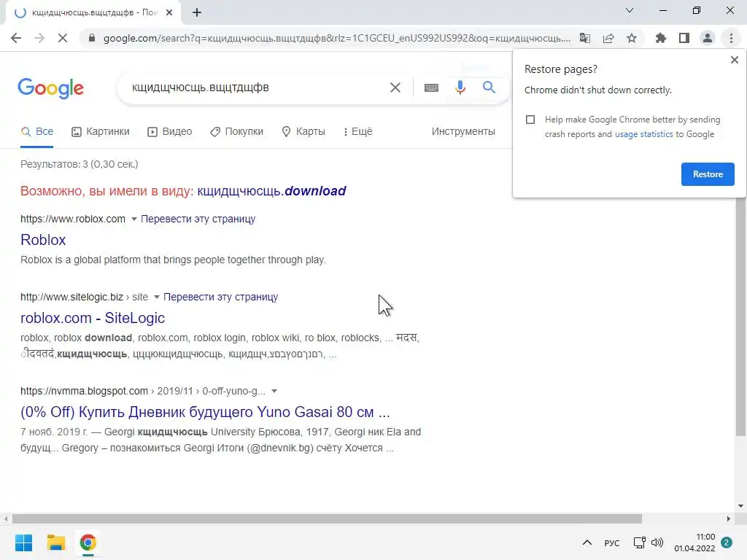Click the search magnifier button
Viewport: 747px width, 560px height.
point(489,87)
